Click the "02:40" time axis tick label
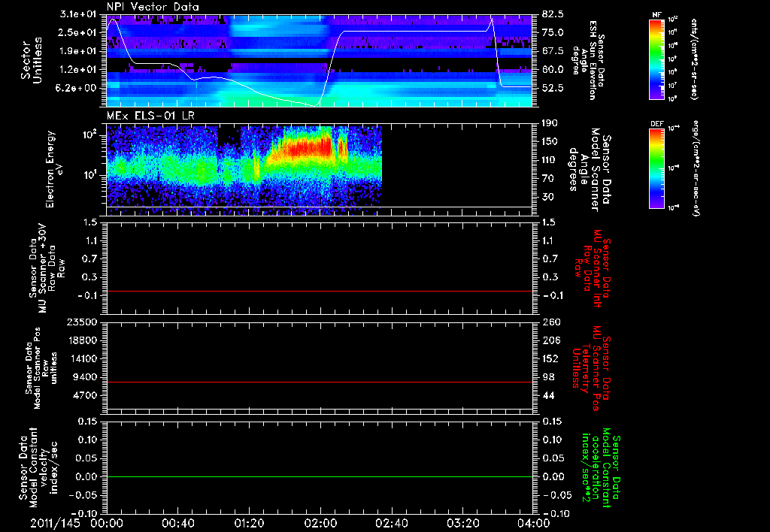 [391, 523]
